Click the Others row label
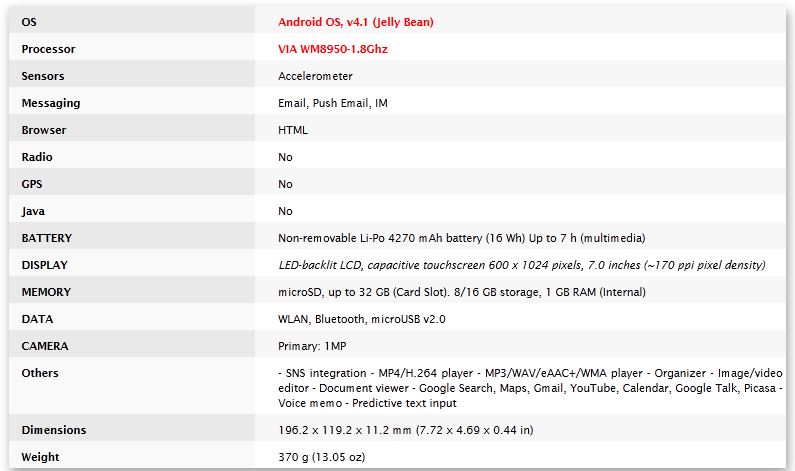 click(x=40, y=373)
